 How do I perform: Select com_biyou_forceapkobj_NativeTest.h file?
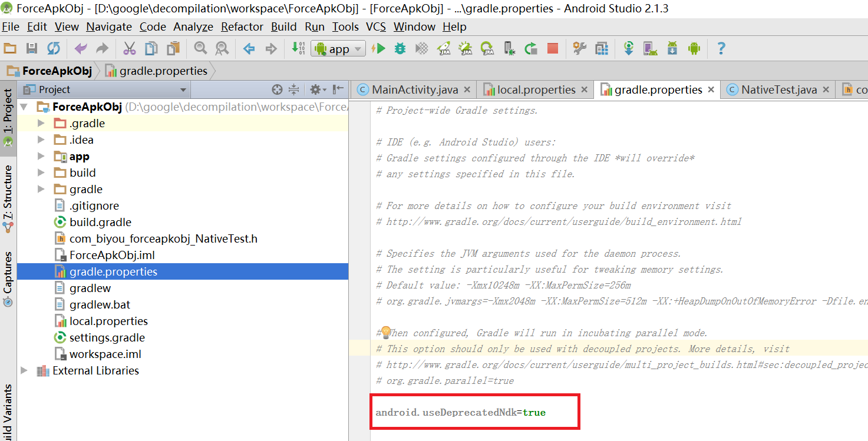point(163,238)
